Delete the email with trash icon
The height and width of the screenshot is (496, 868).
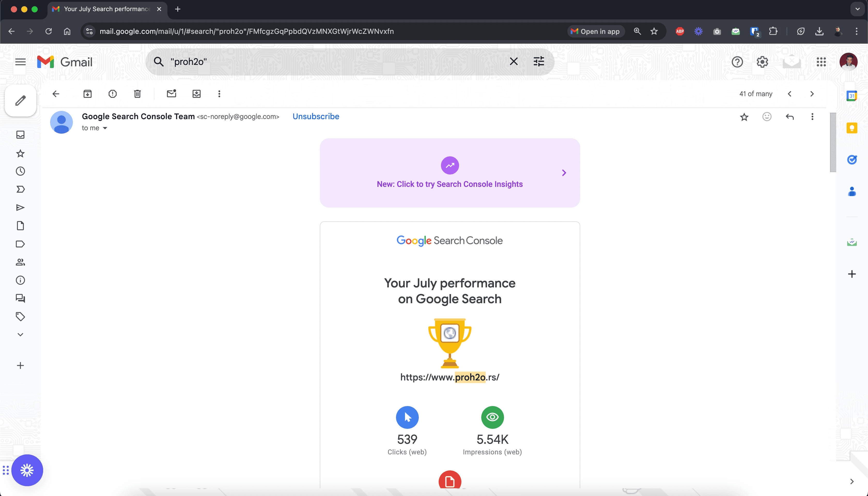pyautogui.click(x=137, y=94)
